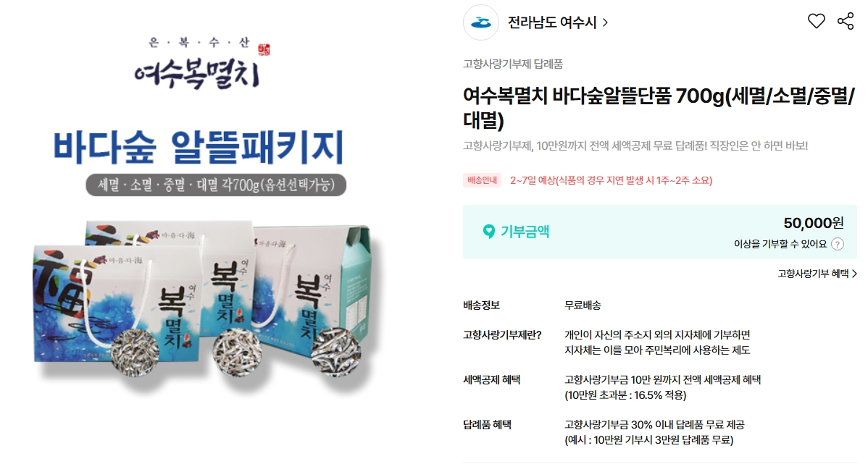This screenshot has width=868, height=464.
Task: Click the heart wishlist icon
Action: pos(816,22)
